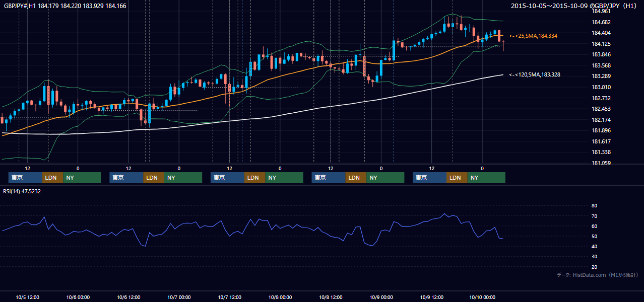Click the 10/9 00:00 time label
This screenshot has height=302, width=644.
point(381,297)
